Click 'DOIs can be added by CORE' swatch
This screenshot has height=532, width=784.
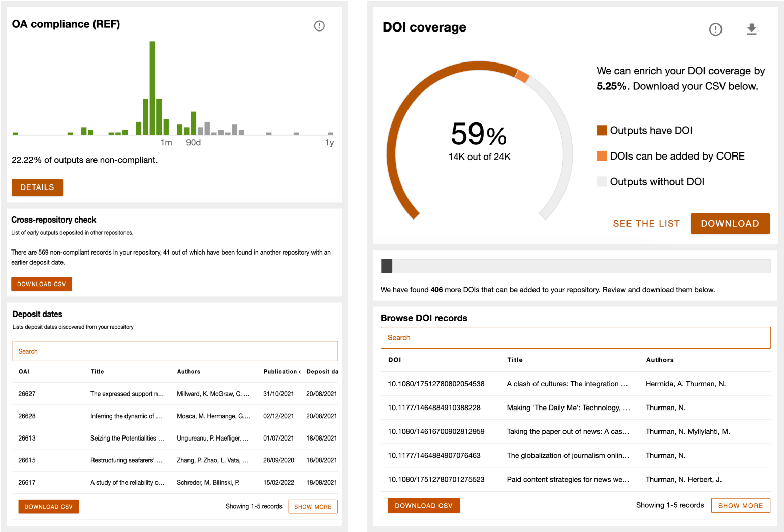[602, 156]
